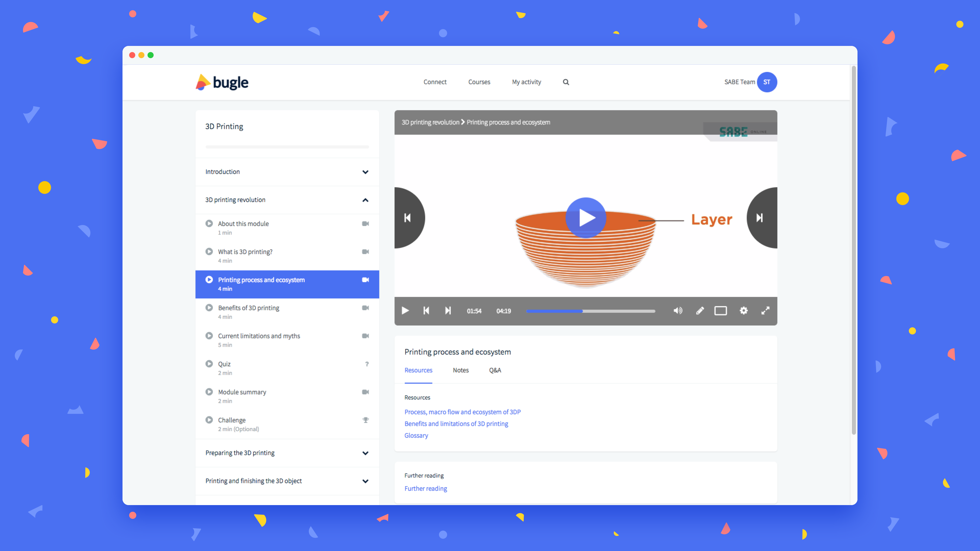Image resolution: width=980 pixels, height=551 pixels.
Task: Toggle completion circle for Challenge lesson
Action: pos(209,420)
